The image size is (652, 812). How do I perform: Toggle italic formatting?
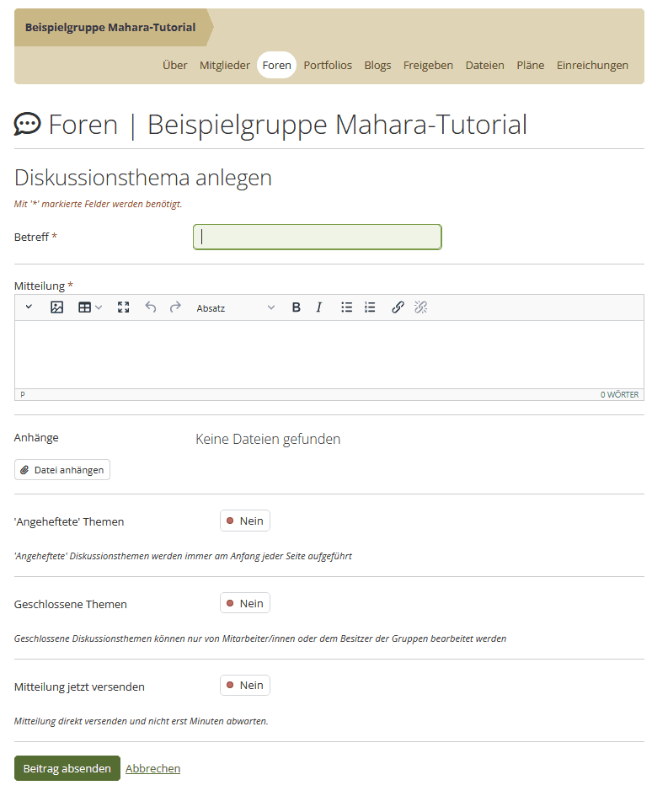pyautogui.click(x=319, y=307)
